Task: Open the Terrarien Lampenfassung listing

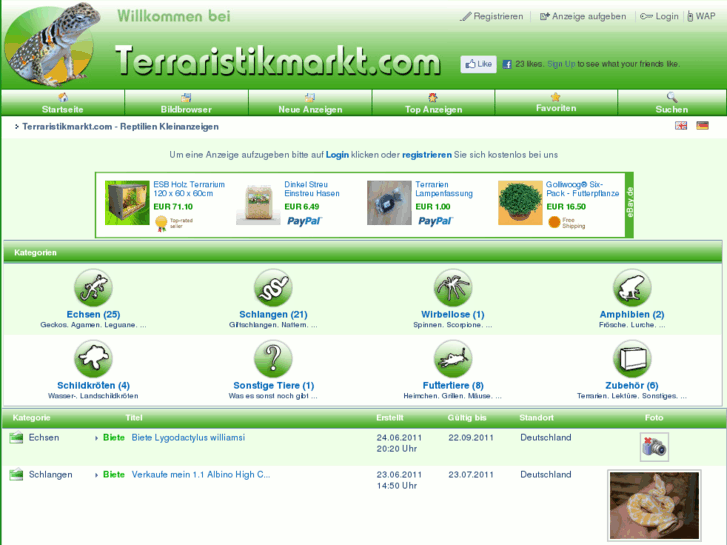Action: pyautogui.click(x=444, y=189)
